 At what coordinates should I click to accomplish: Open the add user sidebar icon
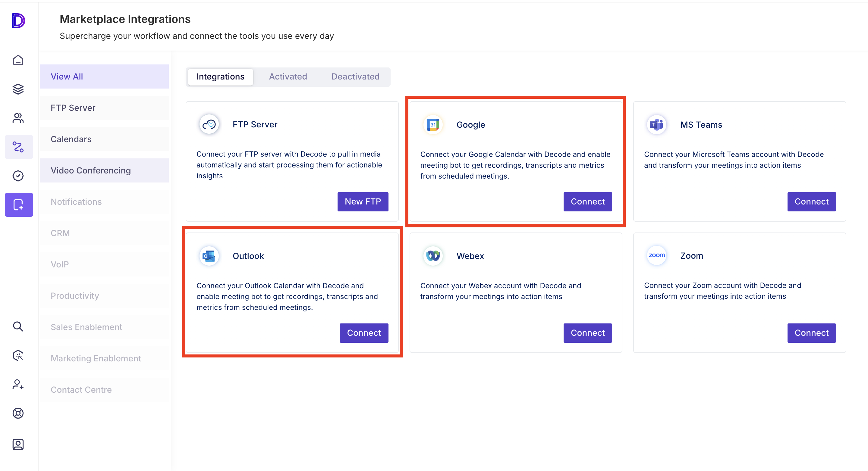tap(18, 384)
